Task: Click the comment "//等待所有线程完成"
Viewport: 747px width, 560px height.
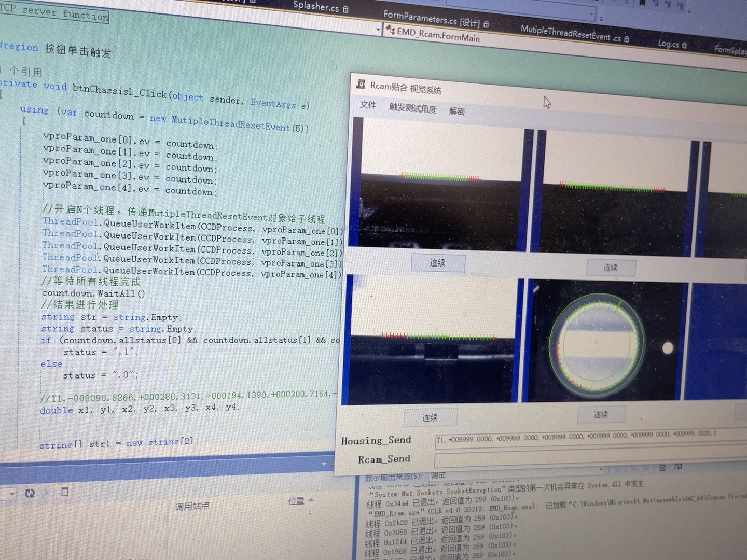Action: click(91, 282)
